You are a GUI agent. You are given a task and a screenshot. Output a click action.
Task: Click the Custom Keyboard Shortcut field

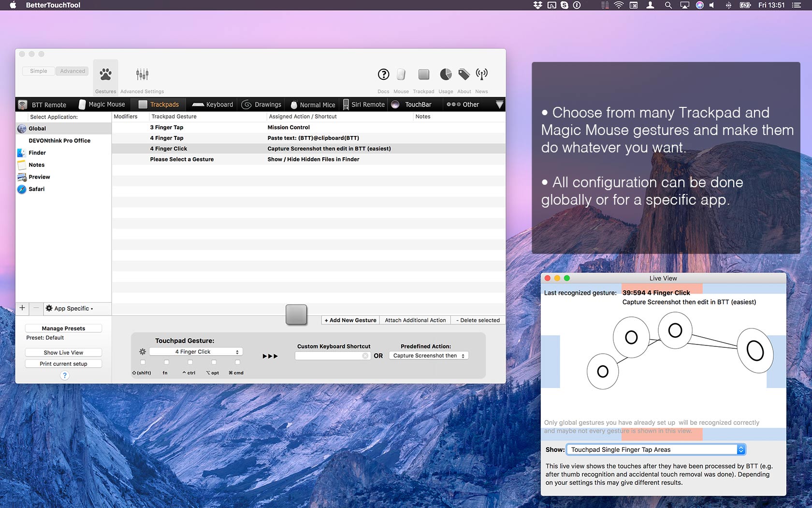(333, 356)
